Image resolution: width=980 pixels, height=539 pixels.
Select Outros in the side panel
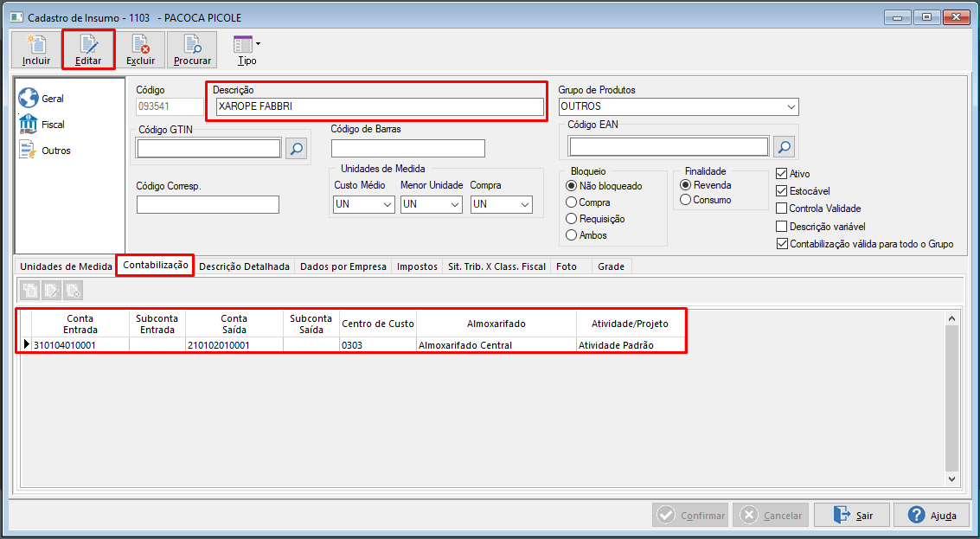pyautogui.click(x=45, y=151)
